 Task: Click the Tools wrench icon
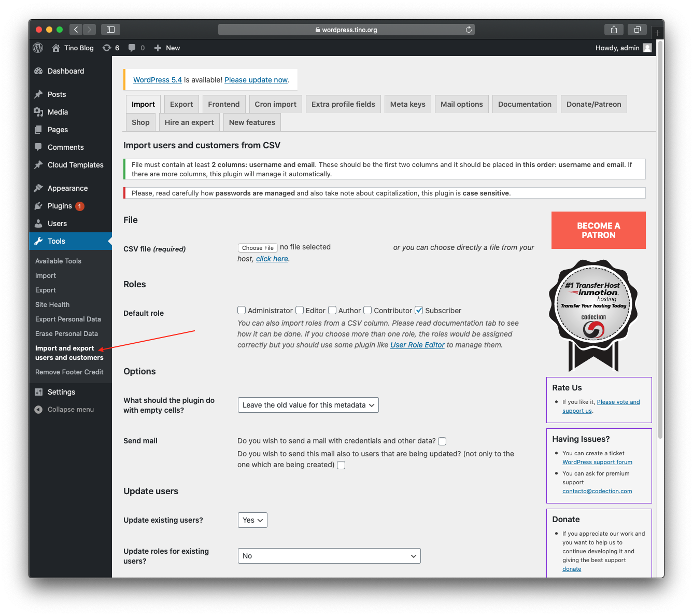click(x=38, y=241)
